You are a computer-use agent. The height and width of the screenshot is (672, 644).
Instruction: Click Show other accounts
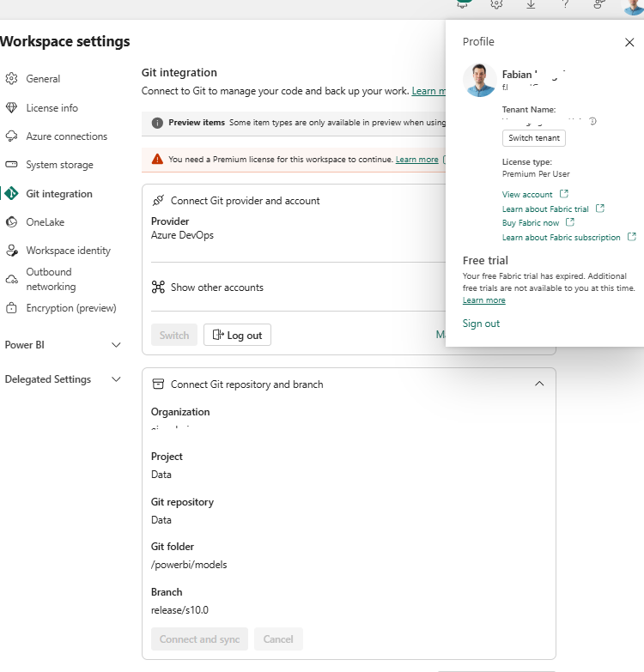217,288
